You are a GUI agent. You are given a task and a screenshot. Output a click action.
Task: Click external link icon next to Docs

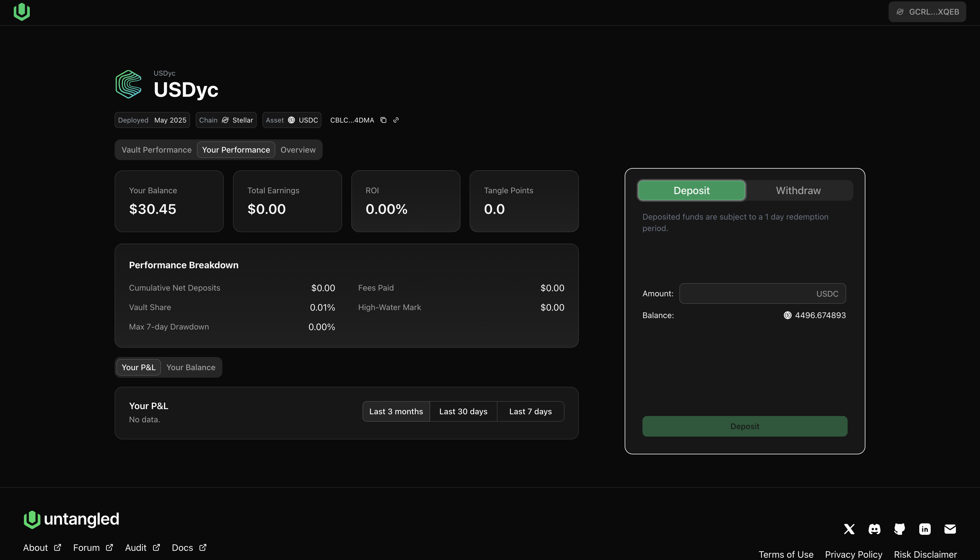click(203, 547)
